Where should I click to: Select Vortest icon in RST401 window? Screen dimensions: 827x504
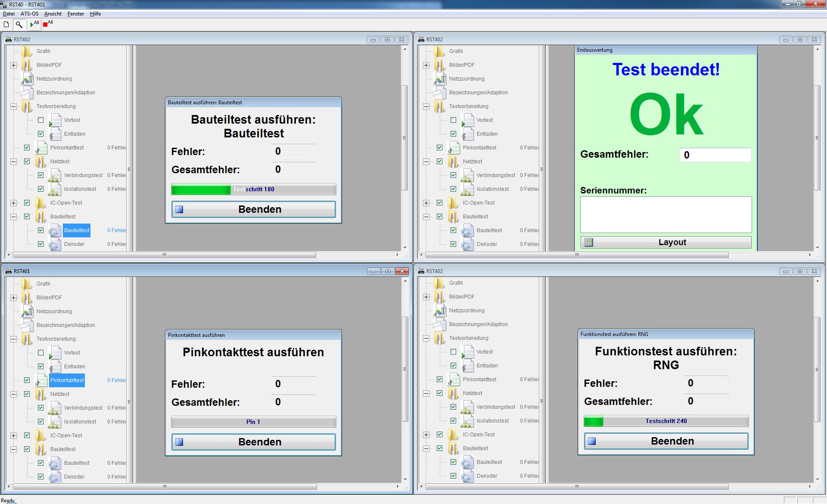click(56, 353)
